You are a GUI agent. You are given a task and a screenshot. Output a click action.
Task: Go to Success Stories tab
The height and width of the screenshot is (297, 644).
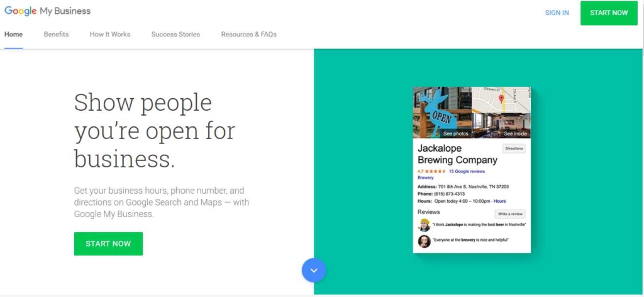click(x=176, y=35)
